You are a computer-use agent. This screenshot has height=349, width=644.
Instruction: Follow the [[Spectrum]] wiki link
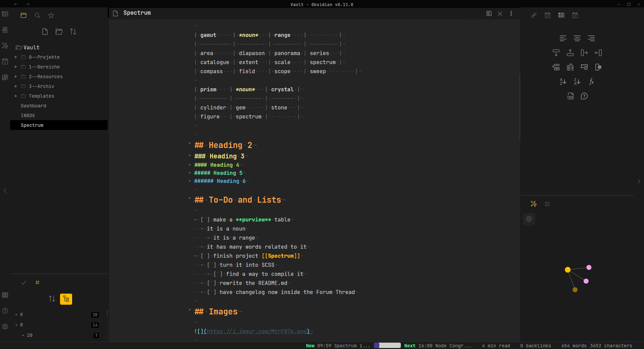pyautogui.click(x=281, y=256)
